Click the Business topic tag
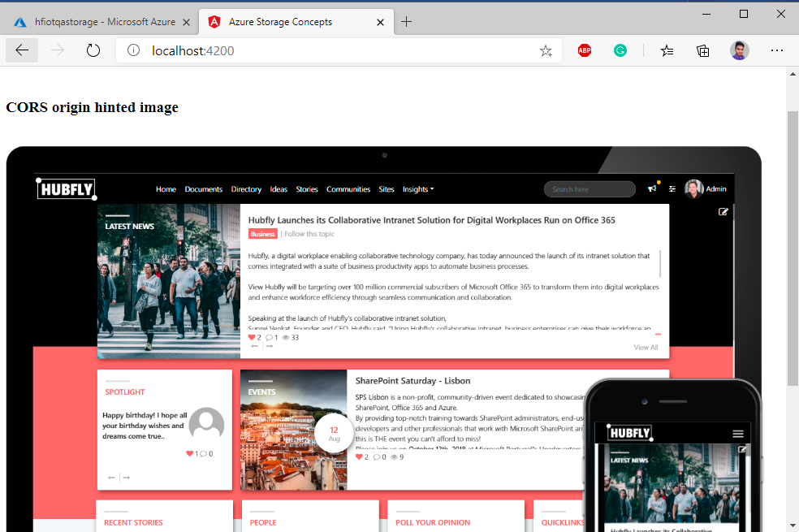 (263, 234)
